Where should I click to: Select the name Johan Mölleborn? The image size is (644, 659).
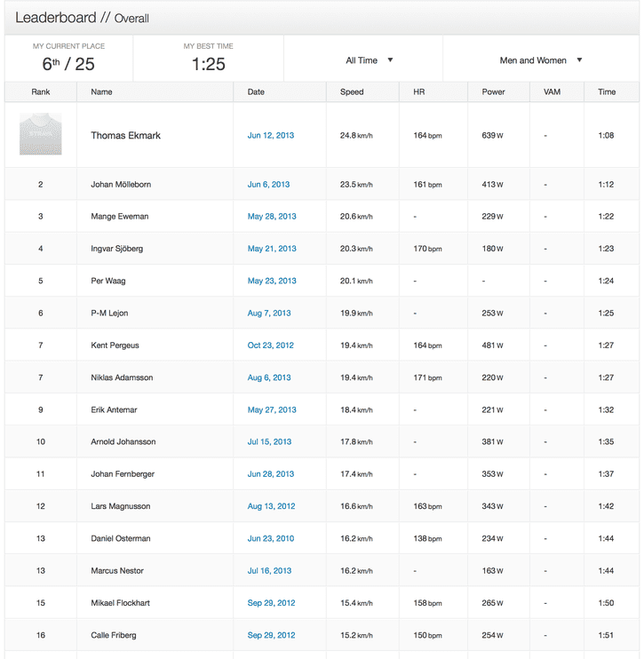[x=121, y=185]
